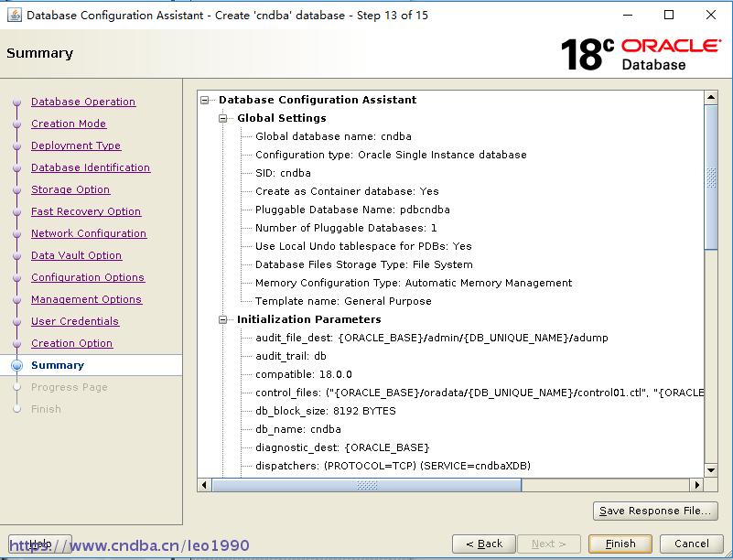Viewport: 733px width, 560px height.
Task: Click the horizontal scrollbar right arrow
Action: [697, 485]
